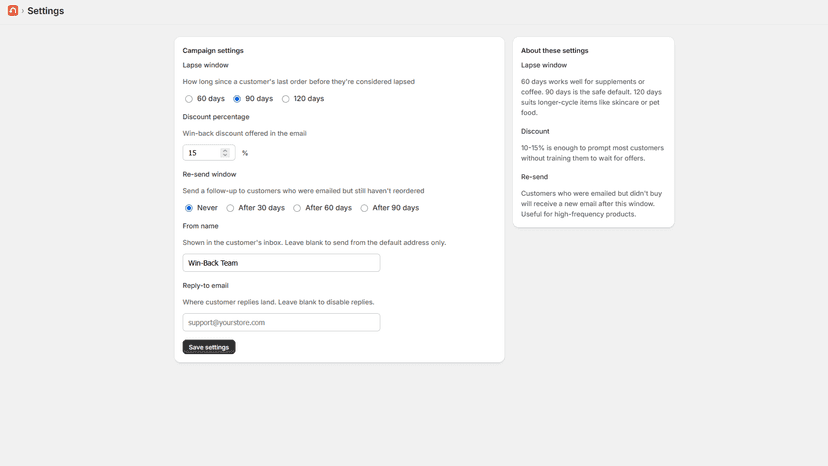This screenshot has width=828, height=466.
Task: Click the Lapse window heading in sidebar card
Action: [544, 66]
